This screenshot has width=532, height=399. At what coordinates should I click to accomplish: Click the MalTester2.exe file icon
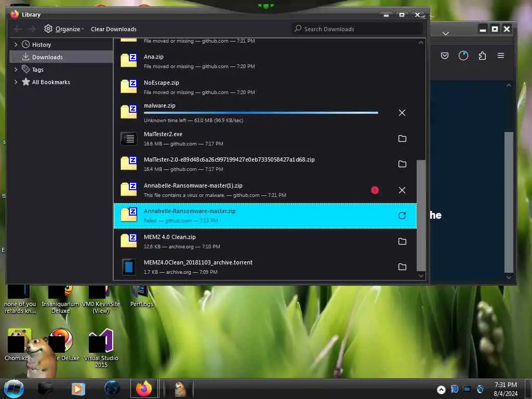(x=129, y=138)
